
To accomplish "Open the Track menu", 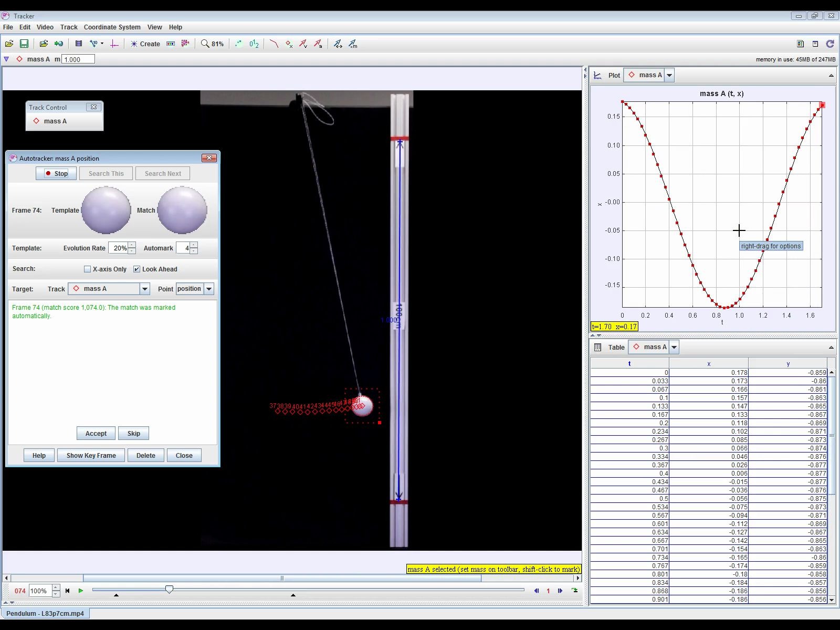I will (69, 27).
